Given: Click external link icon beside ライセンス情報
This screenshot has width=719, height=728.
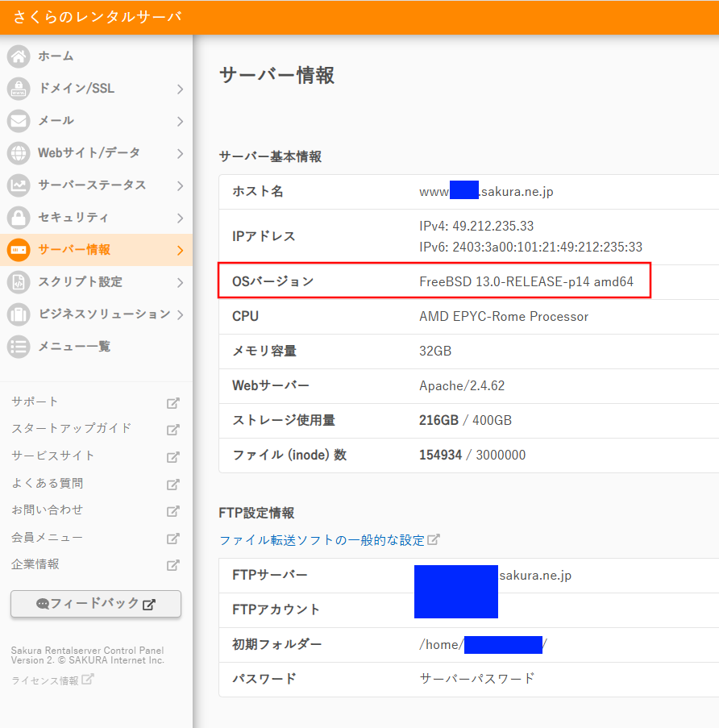Looking at the screenshot, I should tap(88, 680).
